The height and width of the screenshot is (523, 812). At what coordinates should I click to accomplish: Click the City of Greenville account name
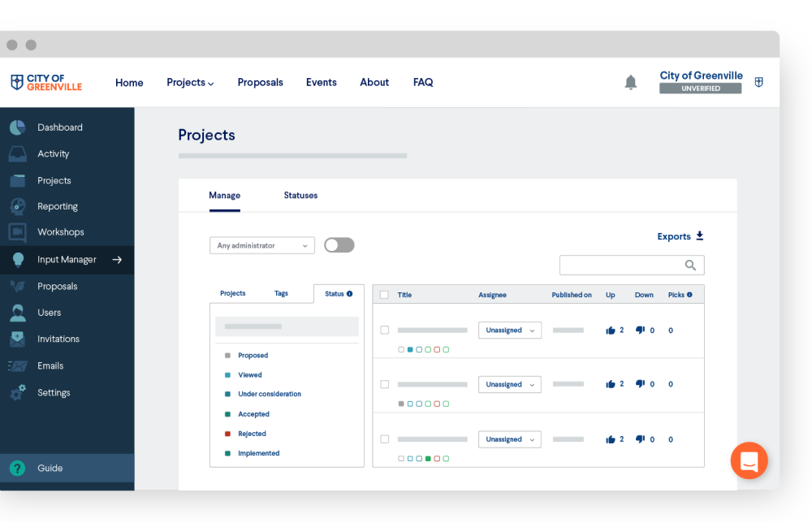pos(701,76)
